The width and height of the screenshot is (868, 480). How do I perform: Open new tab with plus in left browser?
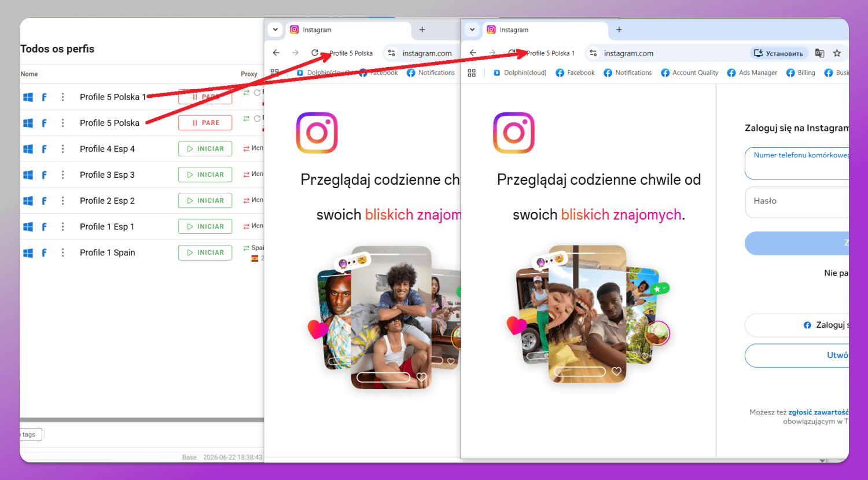[422, 30]
